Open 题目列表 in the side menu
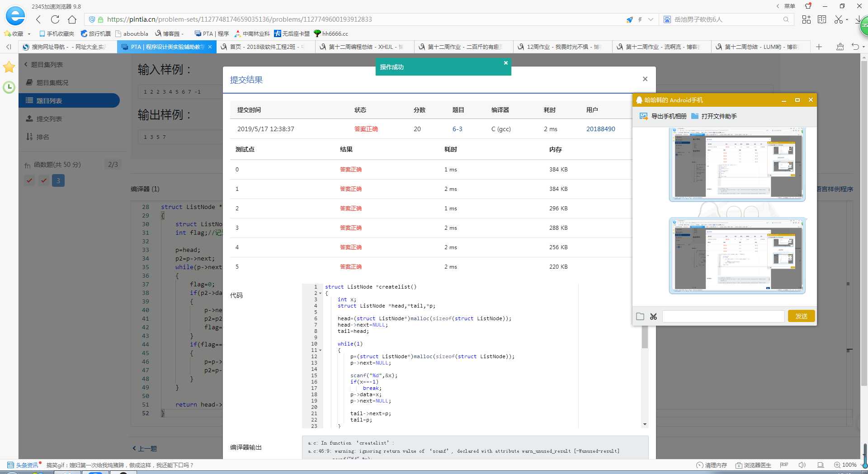This screenshot has height=474, width=868. pos(69,100)
